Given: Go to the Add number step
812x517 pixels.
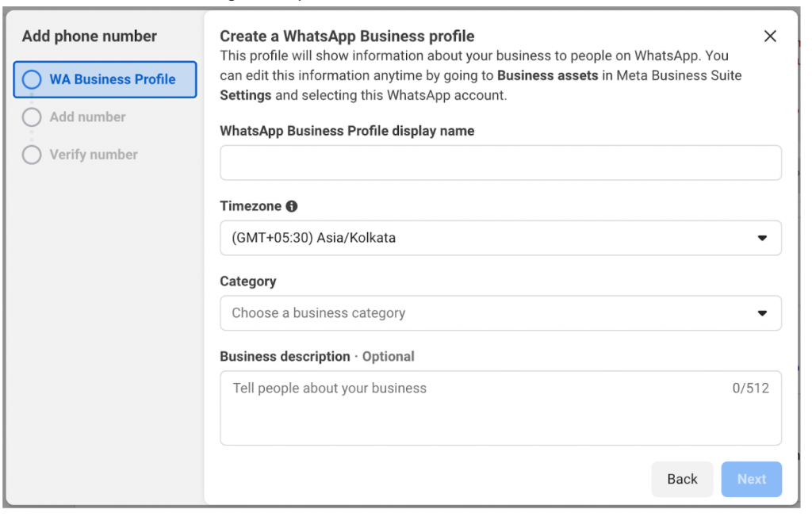Looking at the screenshot, I should point(87,117).
